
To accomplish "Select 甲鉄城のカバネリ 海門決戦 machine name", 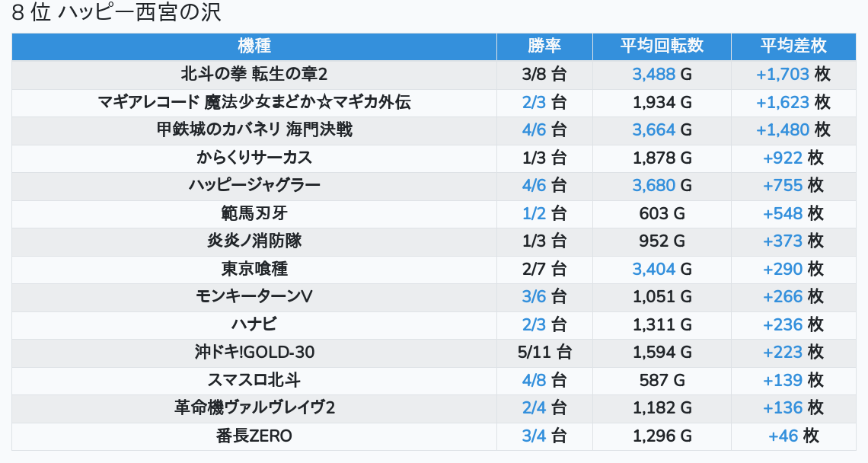I will click(254, 129).
